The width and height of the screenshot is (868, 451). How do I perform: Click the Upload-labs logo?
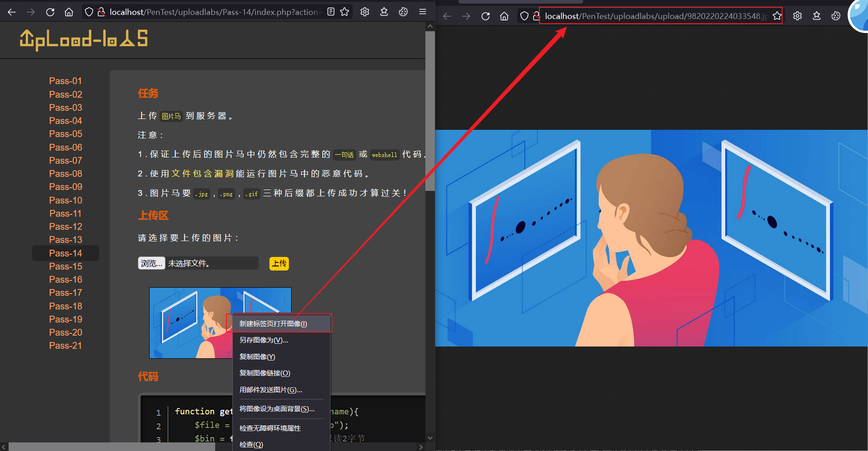pyautogui.click(x=84, y=40)
